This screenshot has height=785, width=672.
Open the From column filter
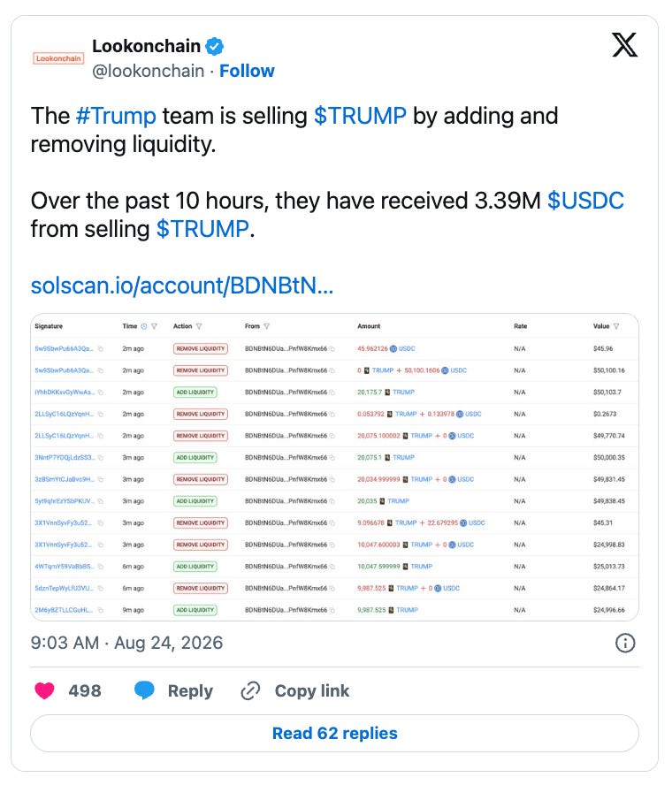point(266,326)
